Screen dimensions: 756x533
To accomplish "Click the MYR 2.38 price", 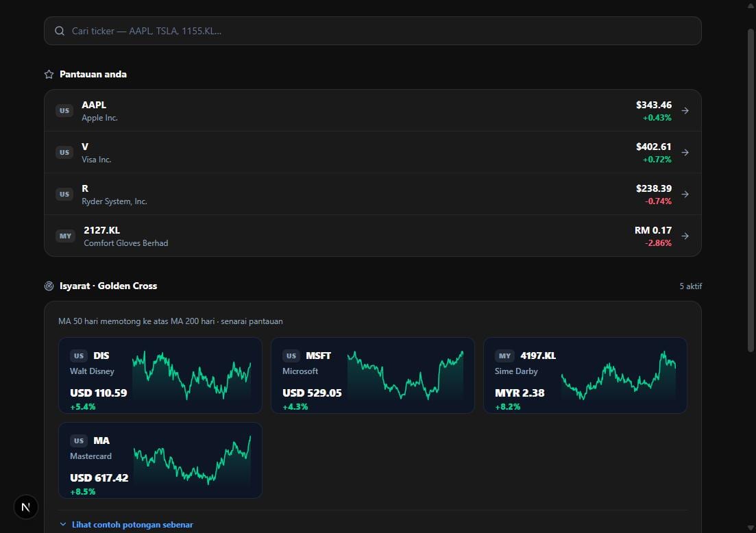I will coord(520,393).
